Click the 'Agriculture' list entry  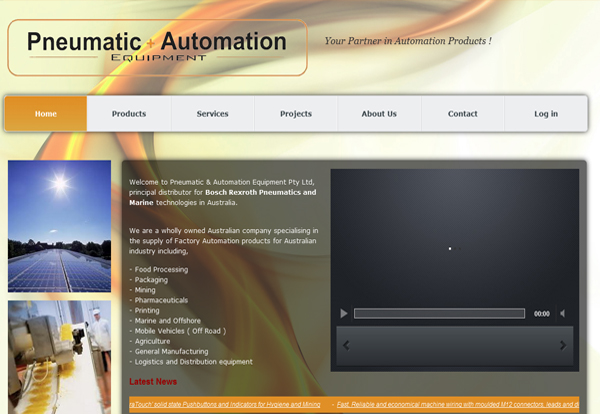click(x=152, y=341)
